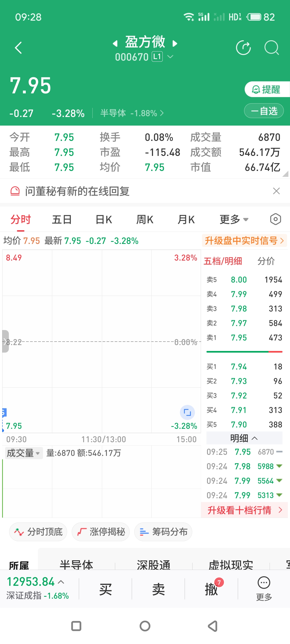Switch to 五日 chart tab

(x=62, y=219)
